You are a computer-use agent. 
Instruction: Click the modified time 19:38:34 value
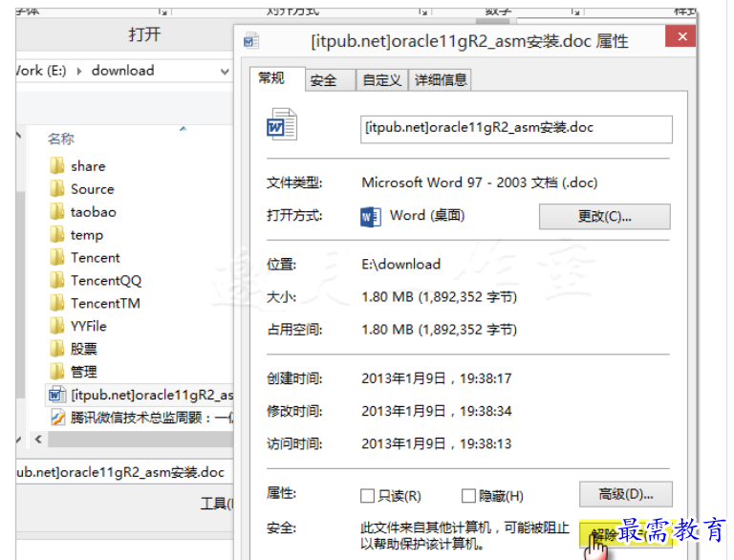tap(436, 411)
